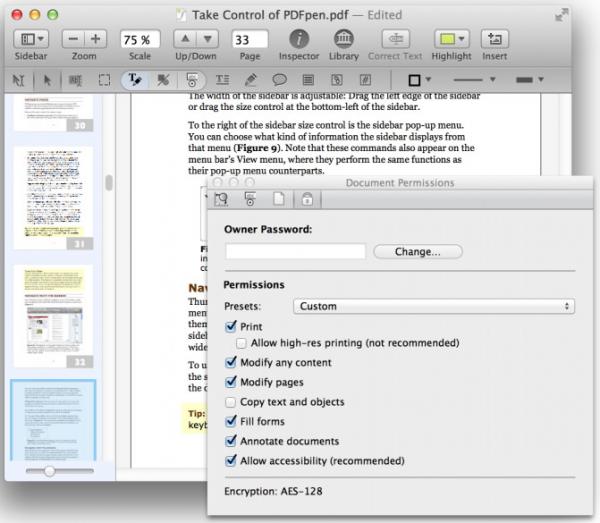Open the line thickness dropdown arrow

[x=541, y=80]
